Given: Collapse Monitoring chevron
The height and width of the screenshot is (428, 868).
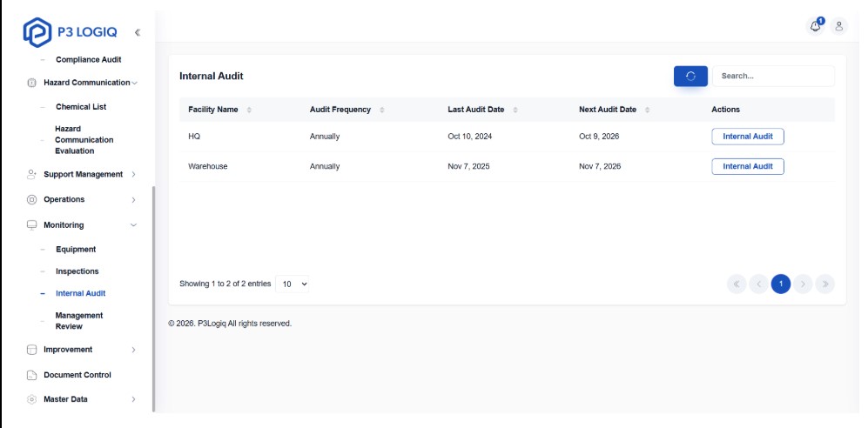Looking at the screenshot, I should tap(133, 225).
